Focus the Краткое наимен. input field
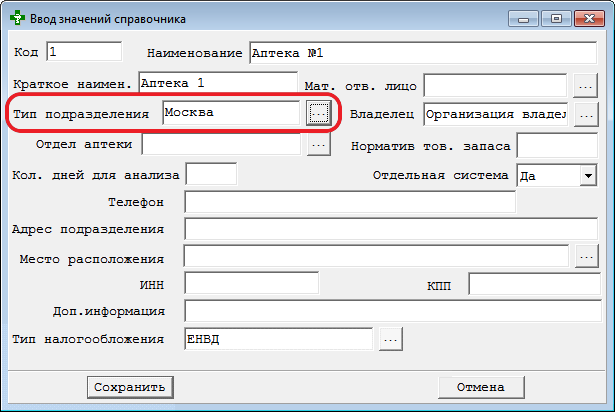This screenshot has width=615, height=412. tap(218, 82)
